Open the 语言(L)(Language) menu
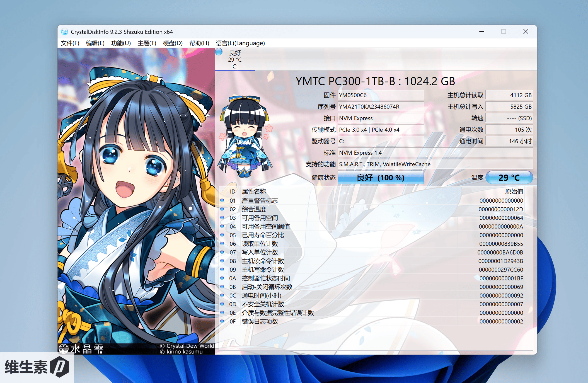Image resolution: width=588 pixels, height=383 pixels. tap(240, 43)
